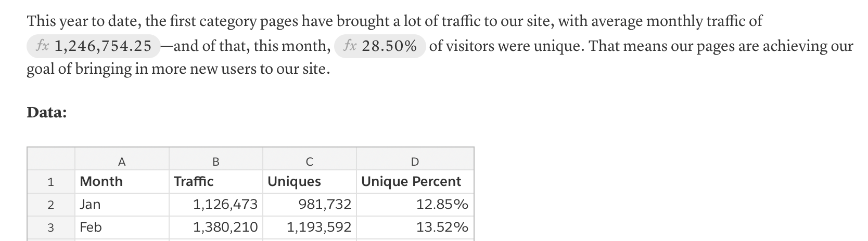Select row 2 header
This screenshot has width=868, height=241.
(50, 205)
